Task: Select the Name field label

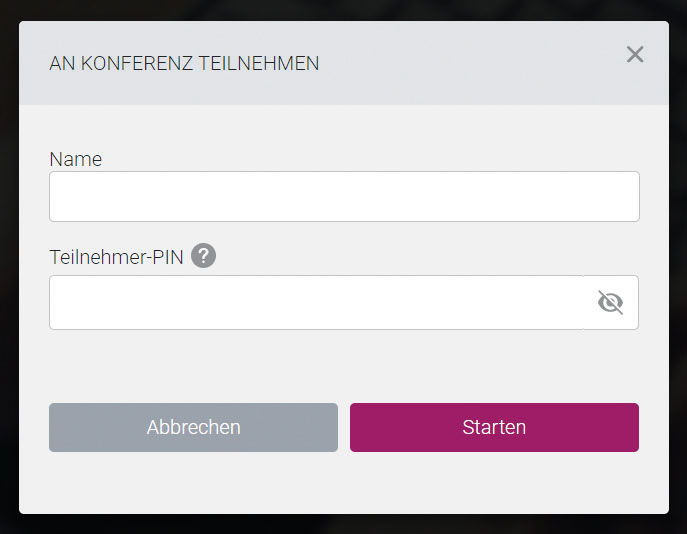Action: pos(76,159)
